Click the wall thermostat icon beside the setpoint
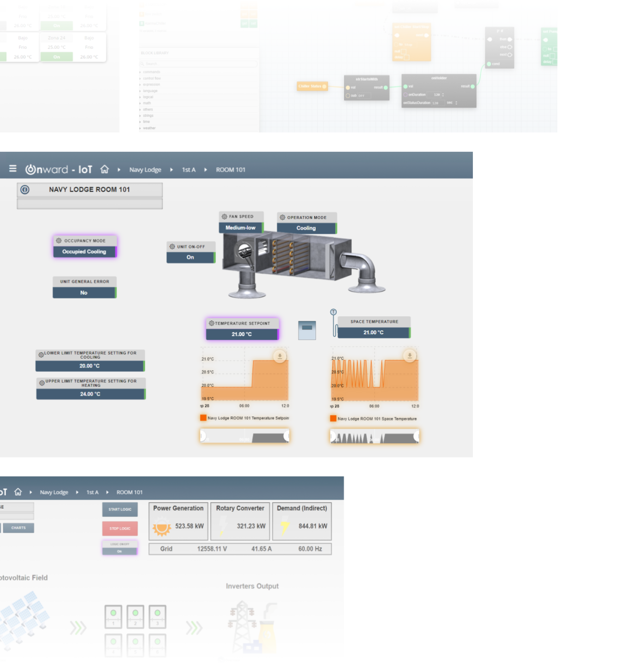This screenshot has width=644, height=664. (307, 330)
